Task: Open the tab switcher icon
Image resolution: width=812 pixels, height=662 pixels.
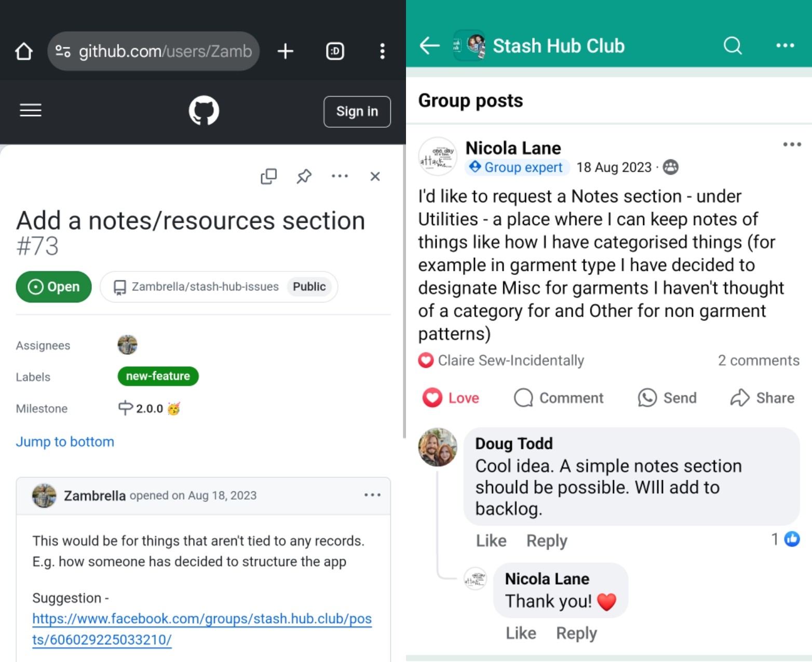Action: (x=335, y=51)
